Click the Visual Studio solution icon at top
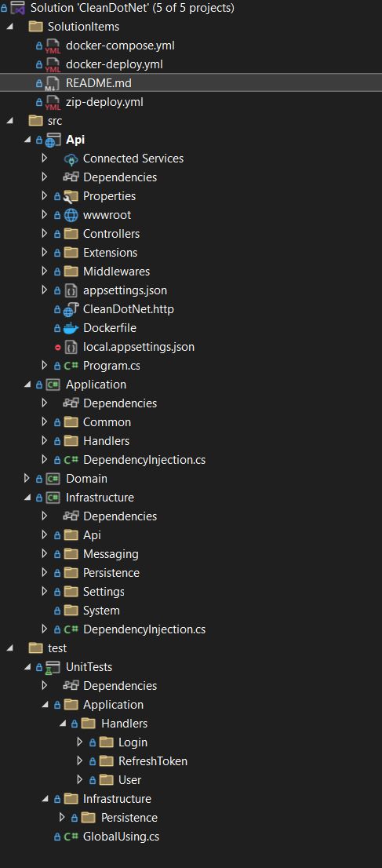Image resolution: width=382 pixels, height=868 pixels. tap(17, 8)
